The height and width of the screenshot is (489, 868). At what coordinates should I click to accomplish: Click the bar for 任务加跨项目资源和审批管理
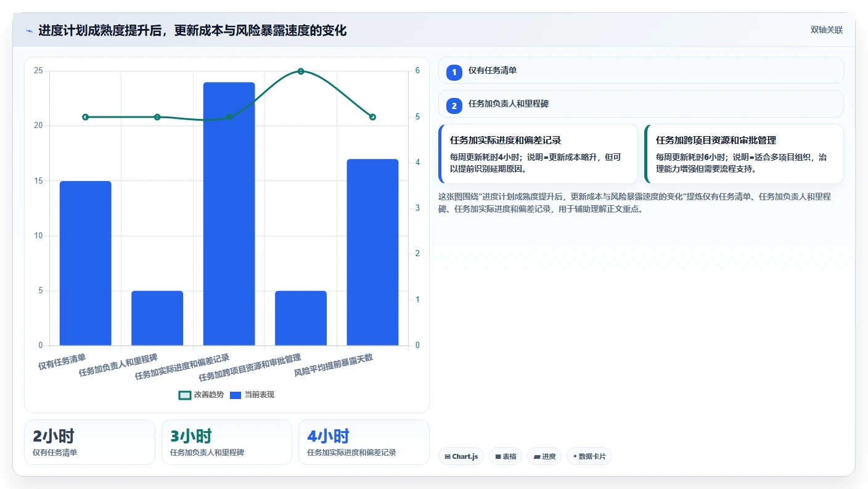[x=301, y=318]
